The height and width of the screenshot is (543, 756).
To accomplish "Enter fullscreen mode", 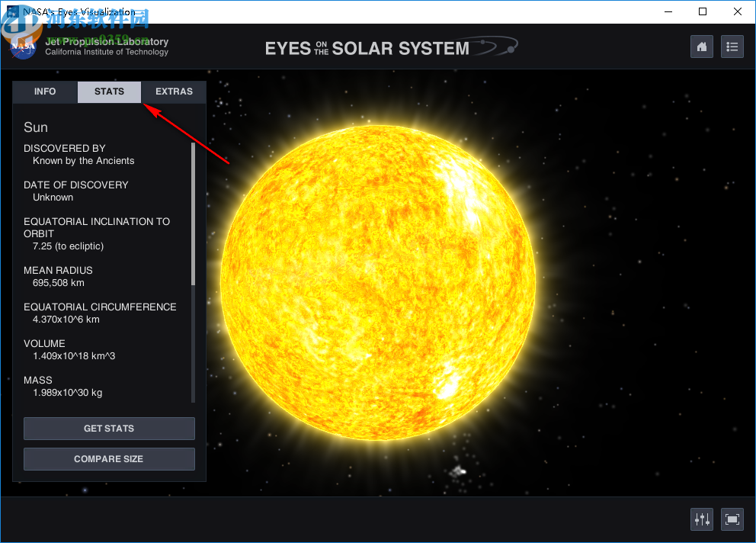I will (732, 519).
